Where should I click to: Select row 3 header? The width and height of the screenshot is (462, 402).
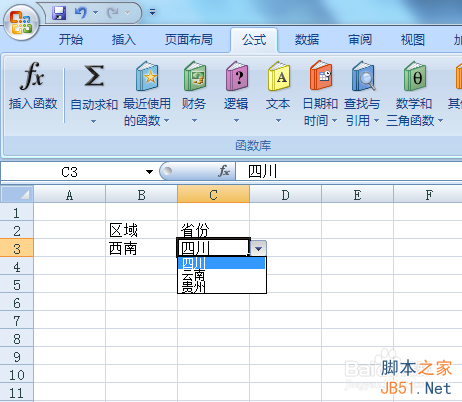17,248
